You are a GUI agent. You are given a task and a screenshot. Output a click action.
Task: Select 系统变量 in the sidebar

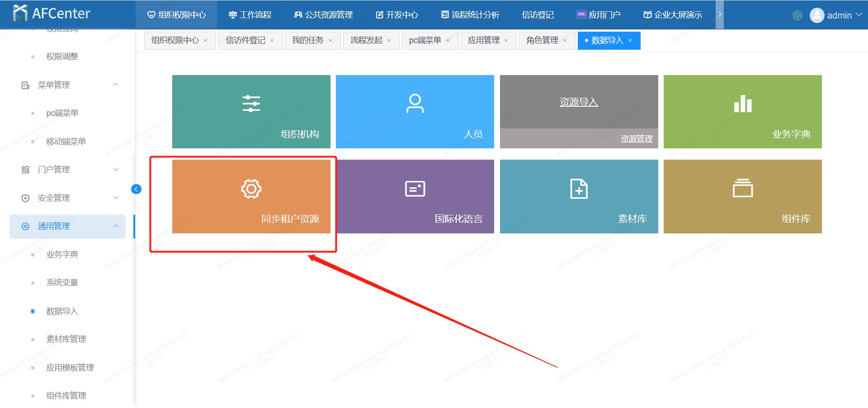tap(62, 283)
